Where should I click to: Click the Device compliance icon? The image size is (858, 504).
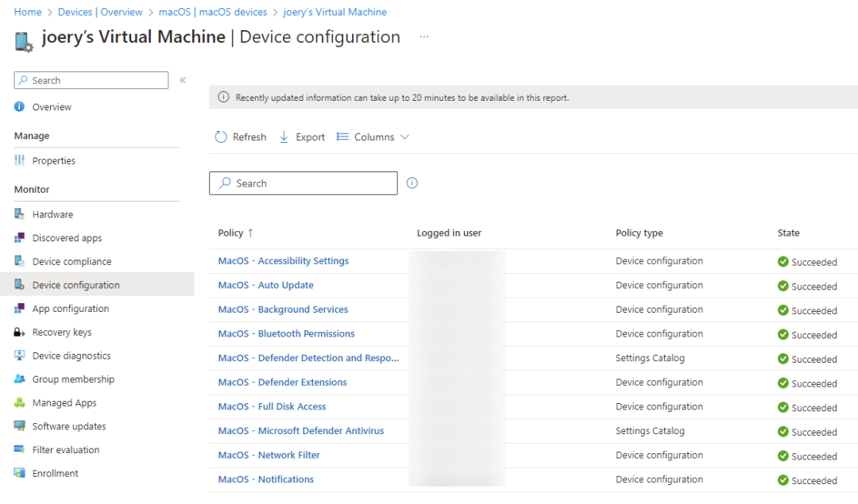19,261
